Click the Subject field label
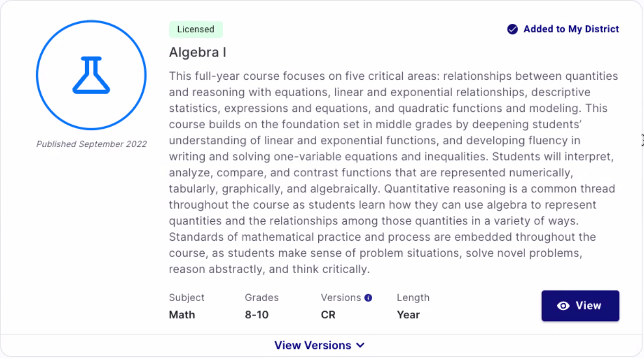This screenshot has height=358, width=644. click(x=187, y=298)
